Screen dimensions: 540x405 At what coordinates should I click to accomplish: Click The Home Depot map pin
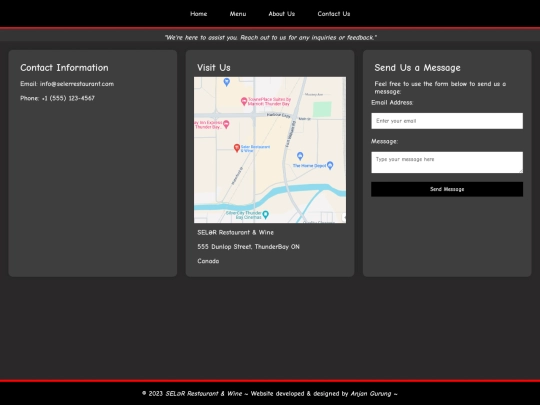pos(330,165)
